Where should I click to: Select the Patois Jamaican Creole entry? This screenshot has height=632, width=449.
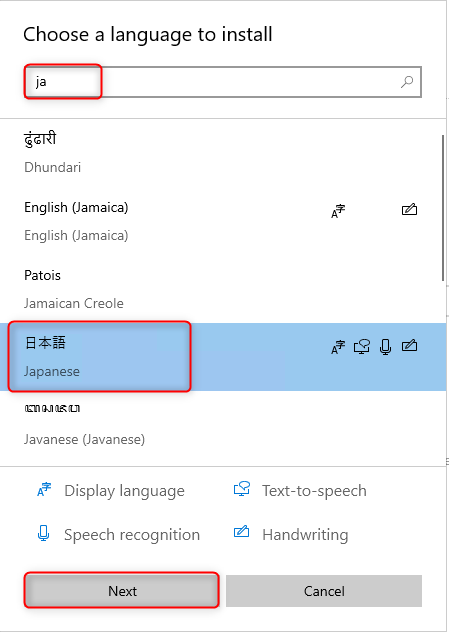coord(222,289)
